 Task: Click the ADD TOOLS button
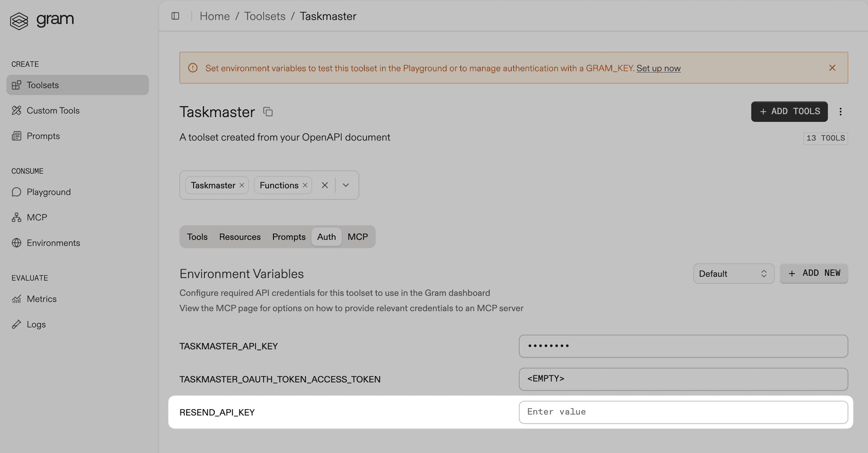coord(789,111)
